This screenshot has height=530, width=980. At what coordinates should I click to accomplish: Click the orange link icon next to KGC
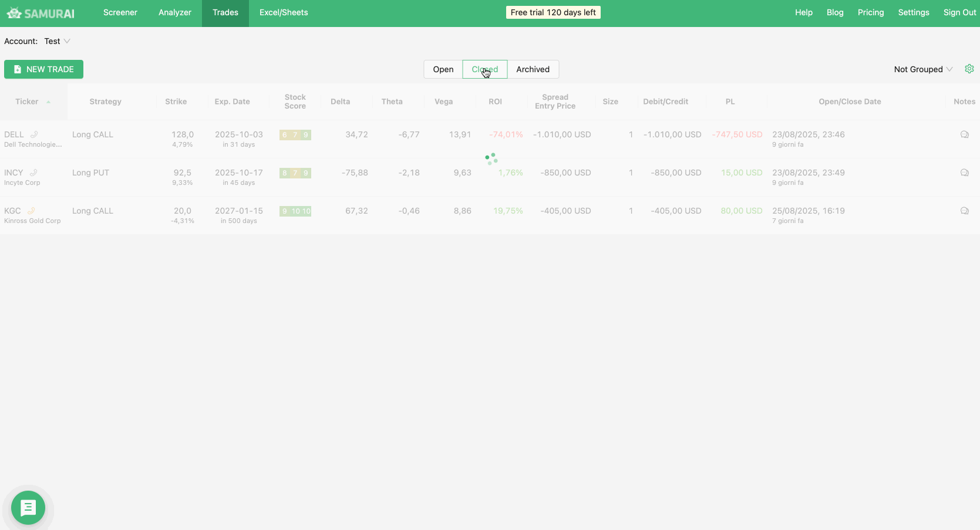coord(32,210)
